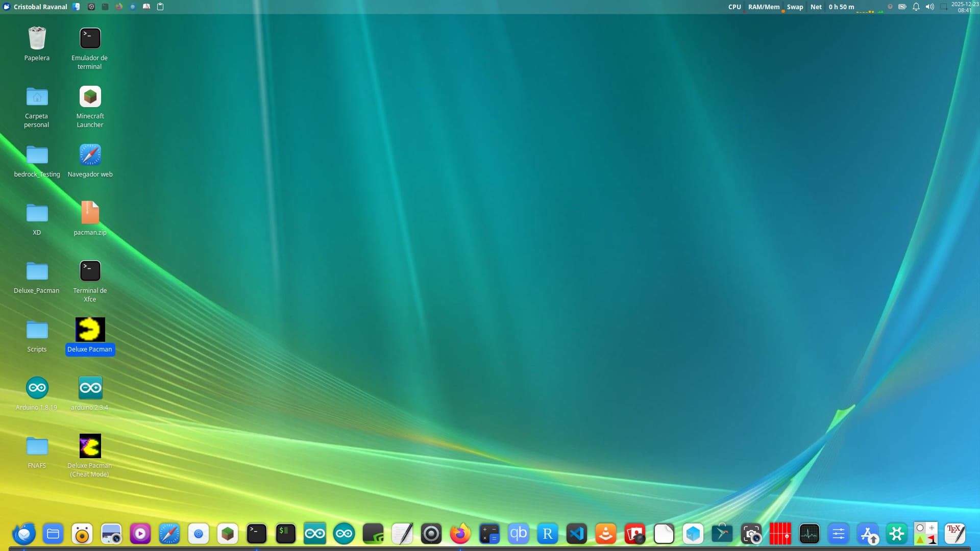Launch Visual Studio Code from dock
Screen dimensions: 980x551
[x=577, y=534]
